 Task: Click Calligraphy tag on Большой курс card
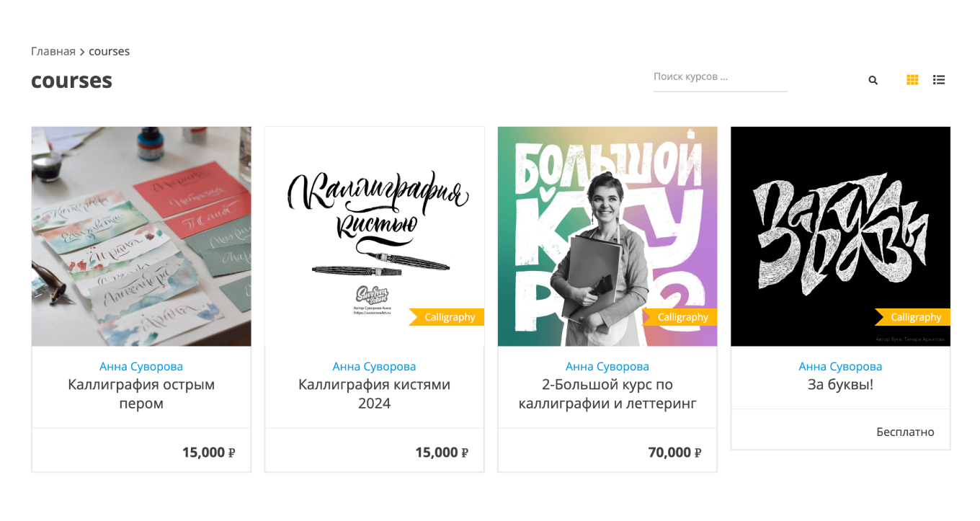pyautogui.click(x=682, y=317)
